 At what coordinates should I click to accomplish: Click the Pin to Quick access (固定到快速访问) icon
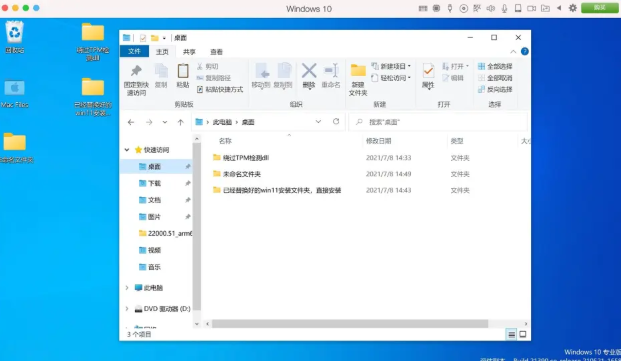[136, 71]
